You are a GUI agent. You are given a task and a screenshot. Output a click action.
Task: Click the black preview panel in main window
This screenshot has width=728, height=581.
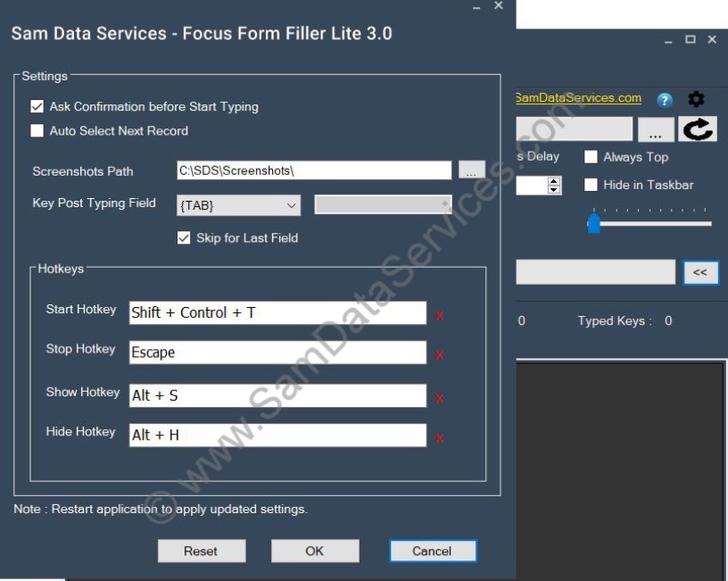pyautogui.click(x=621, y=471)
